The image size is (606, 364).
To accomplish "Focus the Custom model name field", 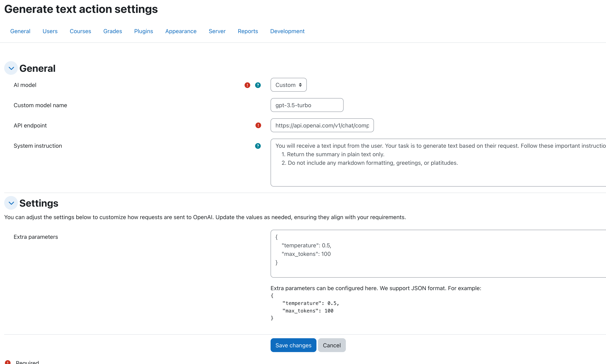I will pos(307,105).
